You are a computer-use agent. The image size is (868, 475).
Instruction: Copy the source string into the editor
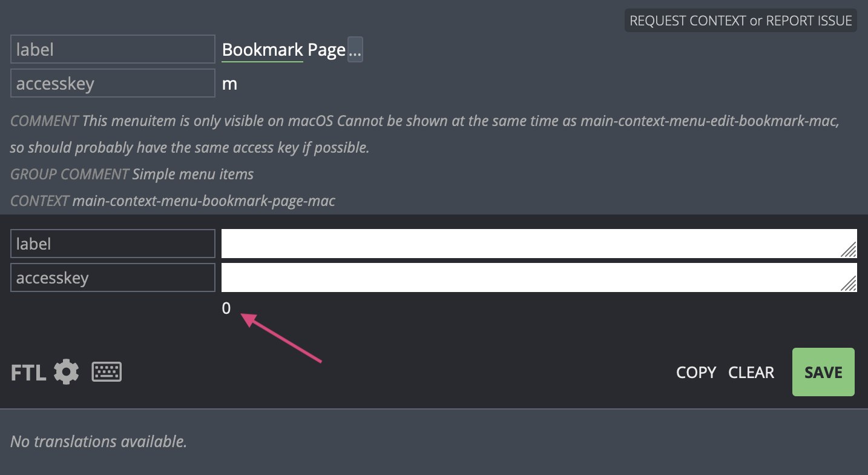coord(695,372)
